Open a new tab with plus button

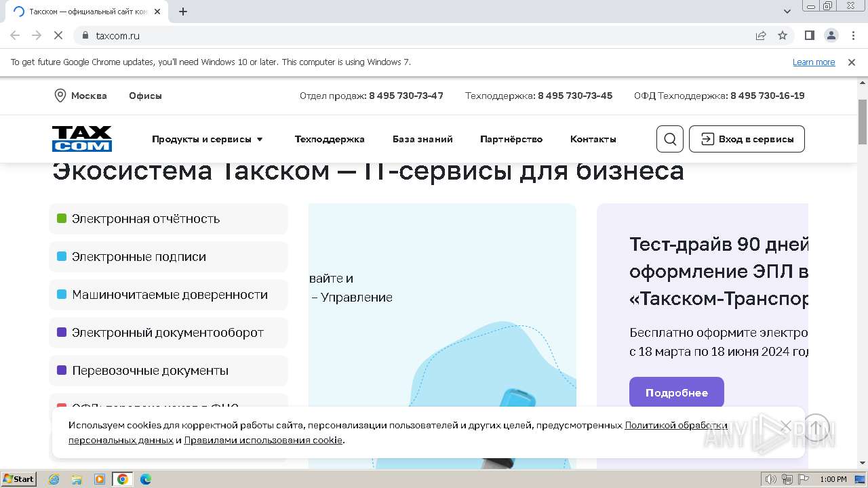183,12
